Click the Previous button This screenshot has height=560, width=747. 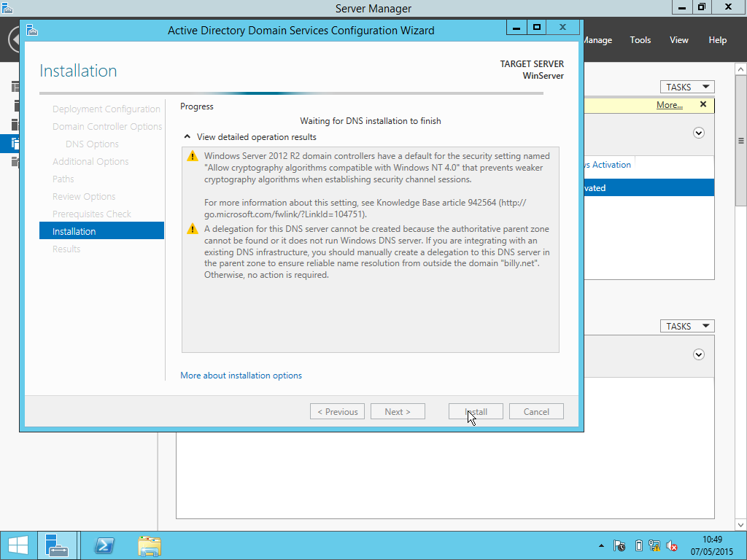[x=337, y=412]
